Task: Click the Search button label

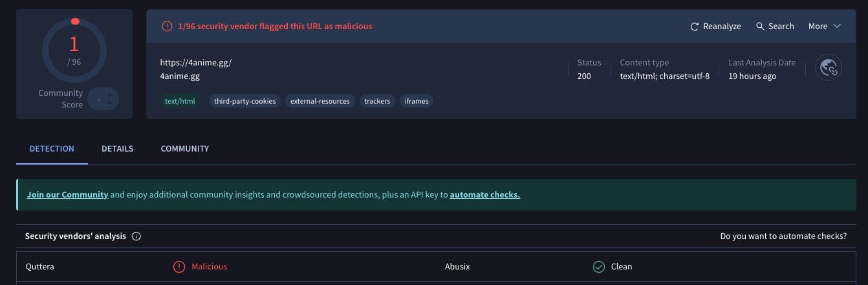Action: (x=781, y=27)
